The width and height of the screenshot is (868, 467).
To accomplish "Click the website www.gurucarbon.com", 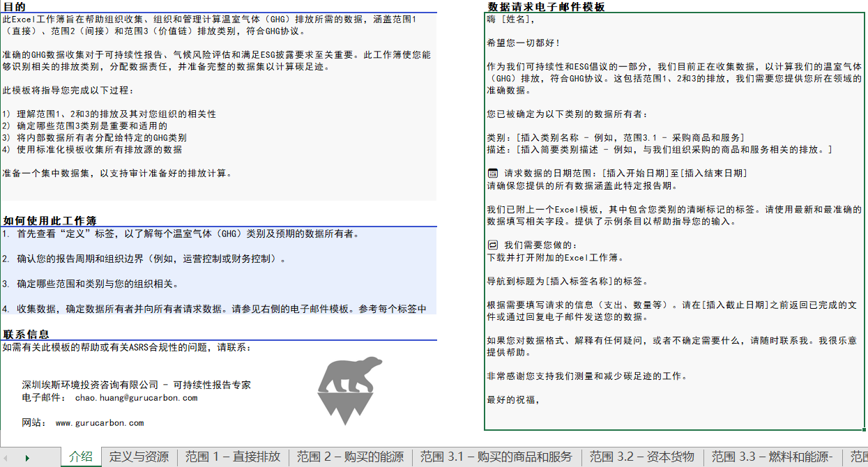I will point(100,423).
